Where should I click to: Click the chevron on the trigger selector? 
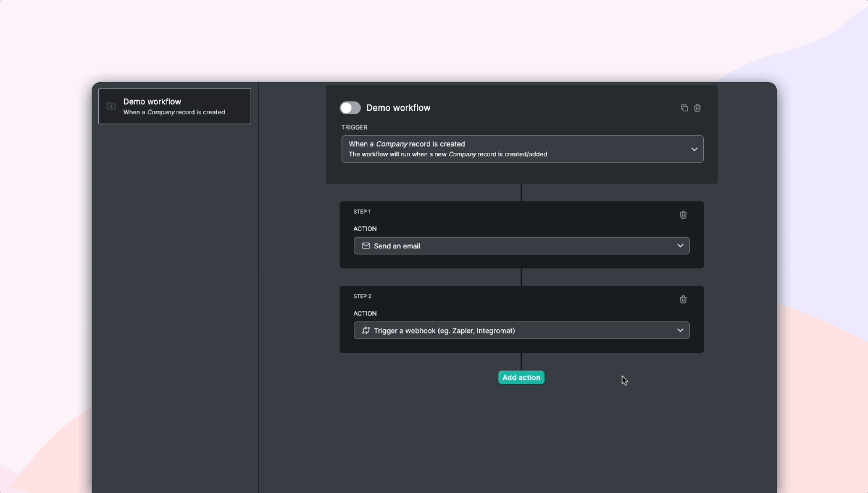pyautogui.click(x=695, y=149)
